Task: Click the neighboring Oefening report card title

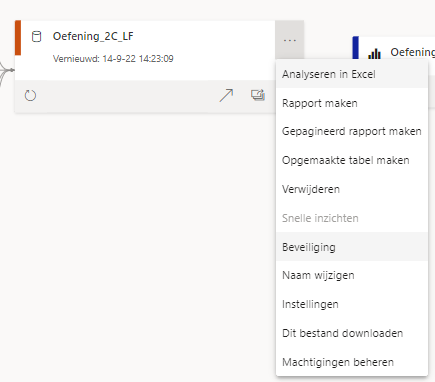Action: (413, 53)
